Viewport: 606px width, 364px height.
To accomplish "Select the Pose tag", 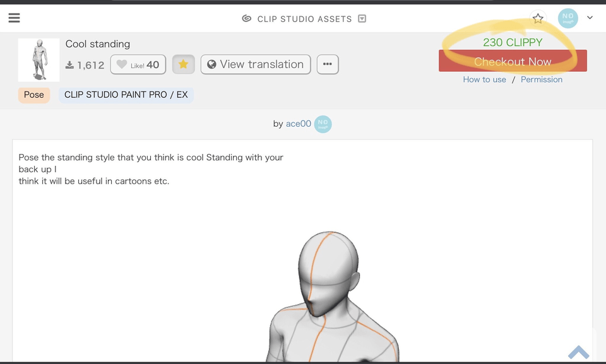I will pos(34,95).
